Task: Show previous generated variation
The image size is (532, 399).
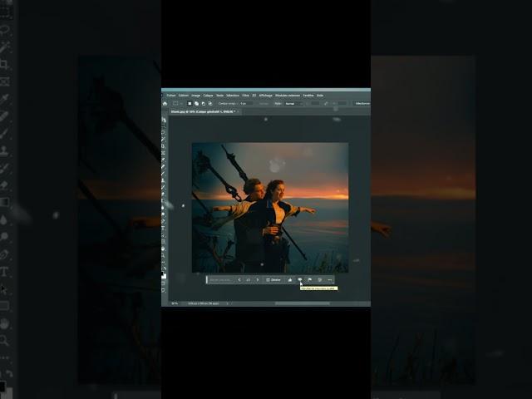Action: (x=239, y=280)
